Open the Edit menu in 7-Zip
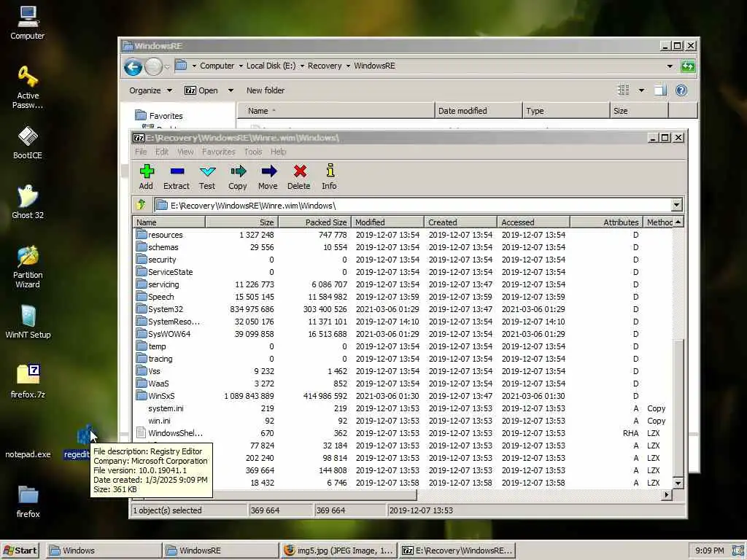 coord(162,152)
